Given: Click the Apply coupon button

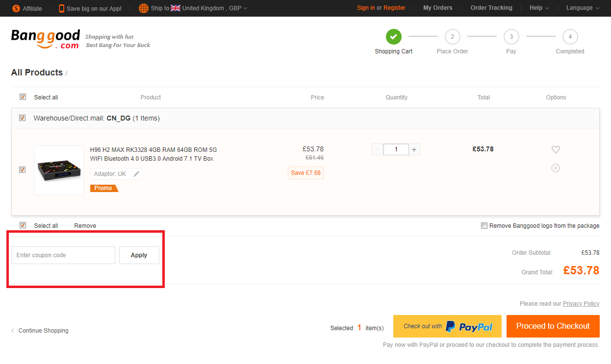Looking at the screenshot, I should coord(139,255).
